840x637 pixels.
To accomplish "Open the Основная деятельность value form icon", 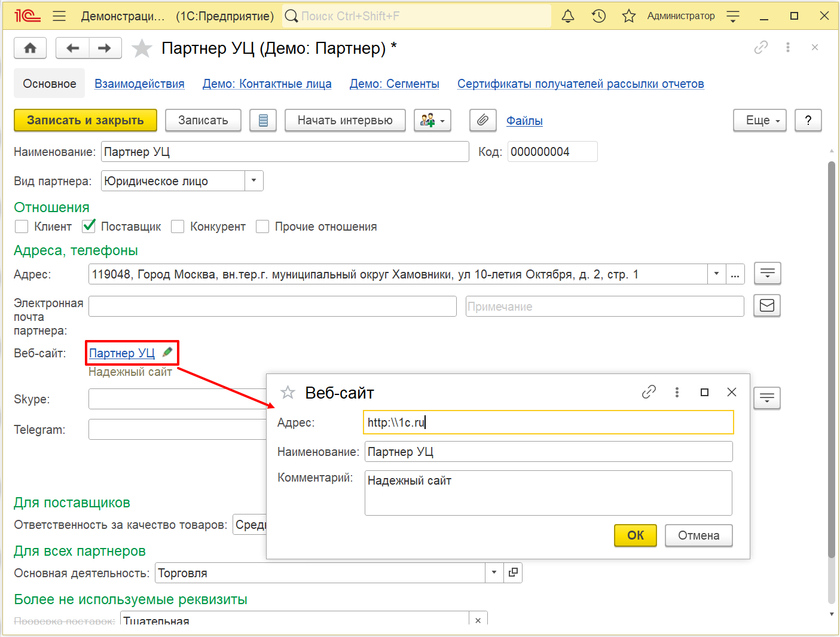I will pyautogui.click(x=513, y=572).
